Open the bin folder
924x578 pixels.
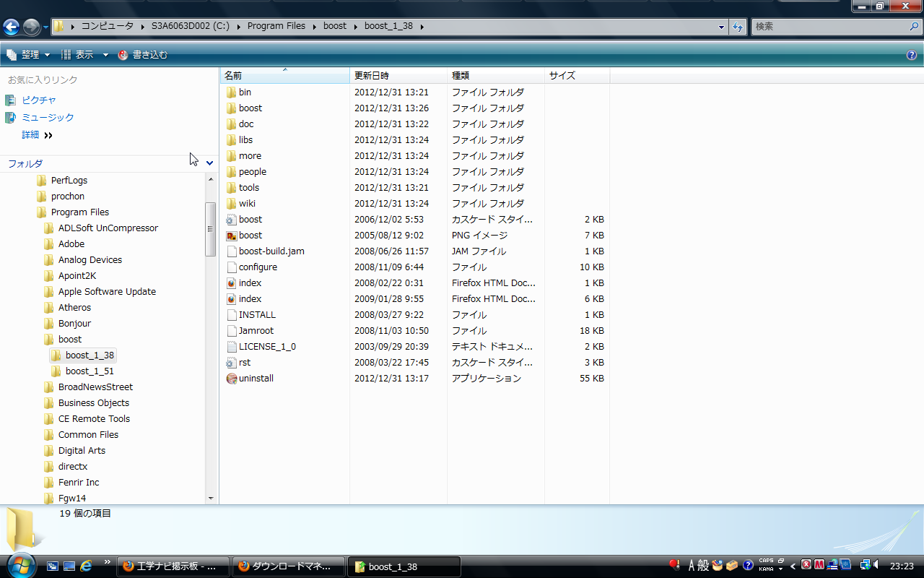click(245, 92)
